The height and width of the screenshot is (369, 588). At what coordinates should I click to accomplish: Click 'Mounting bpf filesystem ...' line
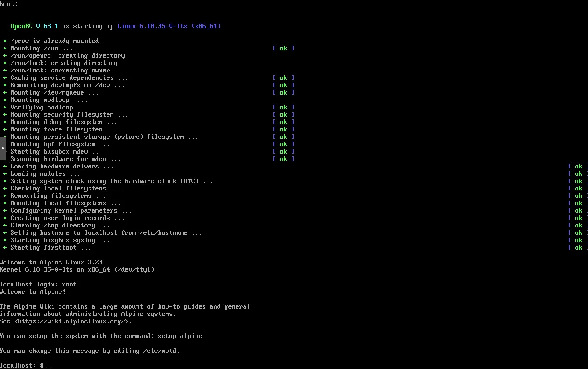(60, 144)
